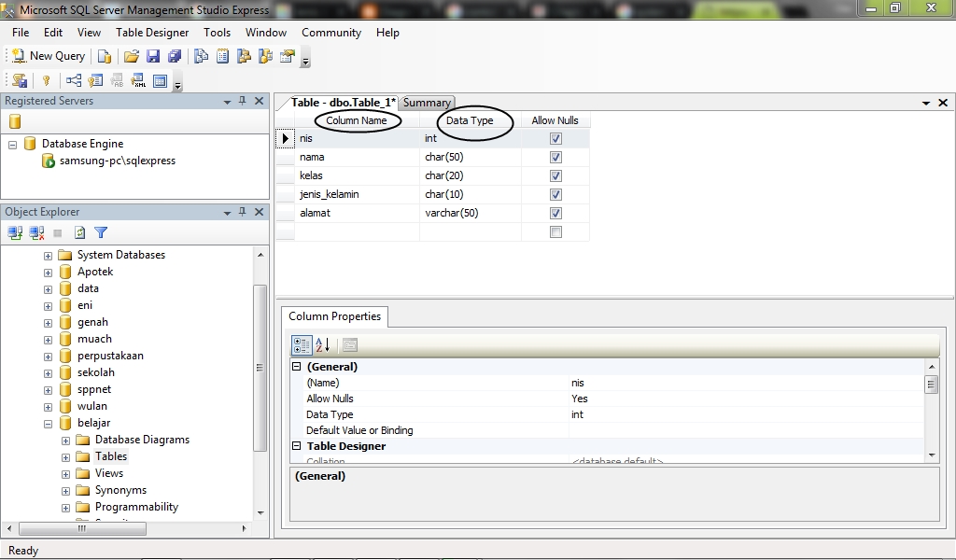Collapse the (General) properties section
956x560 pixels.
(297, 366)
